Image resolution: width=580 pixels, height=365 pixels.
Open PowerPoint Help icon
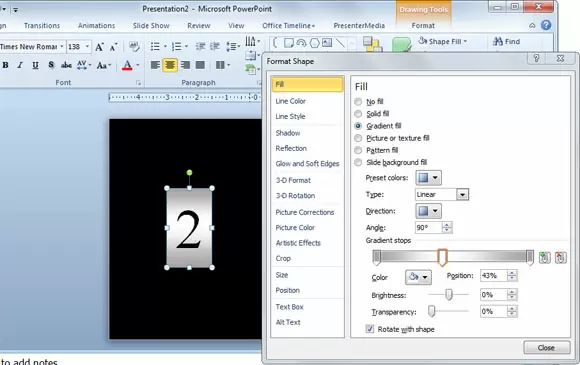[546, 25]
